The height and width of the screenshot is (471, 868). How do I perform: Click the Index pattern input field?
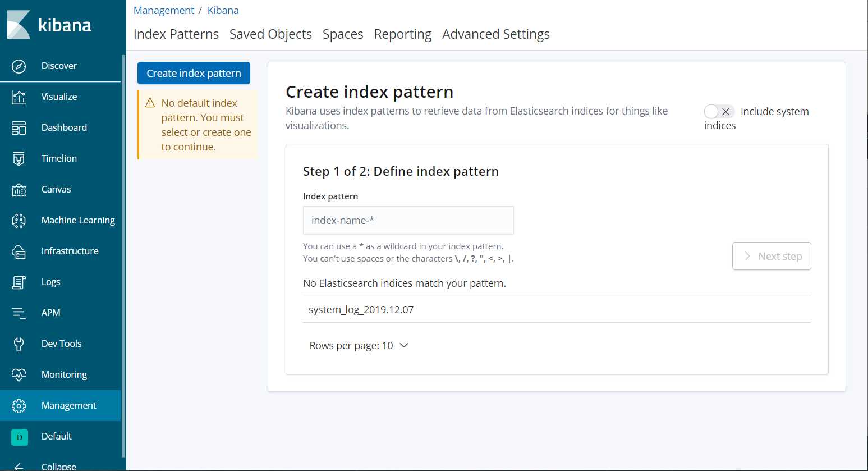[408, 220]
